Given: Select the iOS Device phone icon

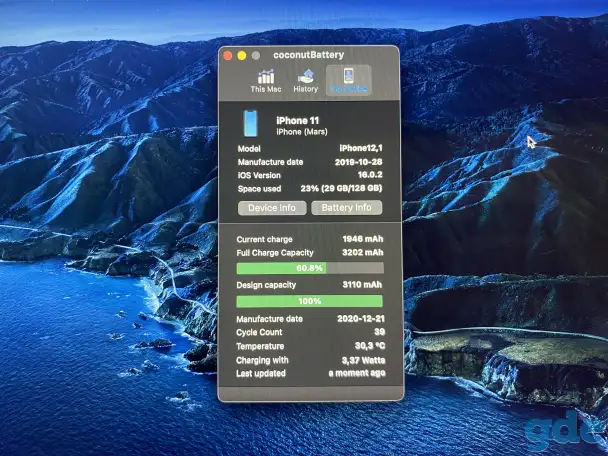Looking at the screenshot, I should tap(348, 76).
